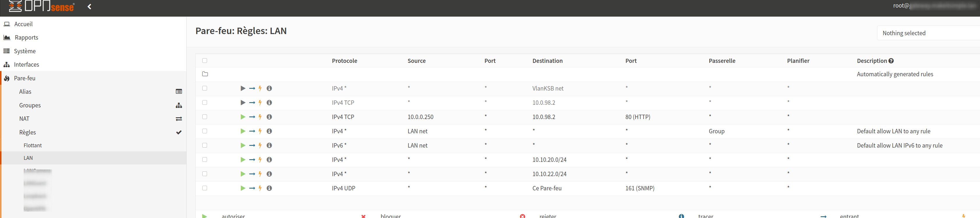
Task: Click the Accueil sidebar item
Action: [23, 24]
